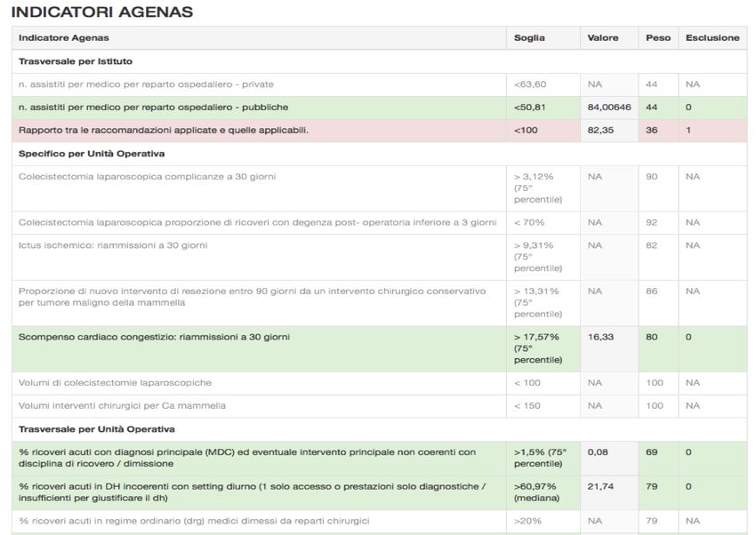
Task: Click 'NA' value in the private reparto row
Action: tap(594, 84)
